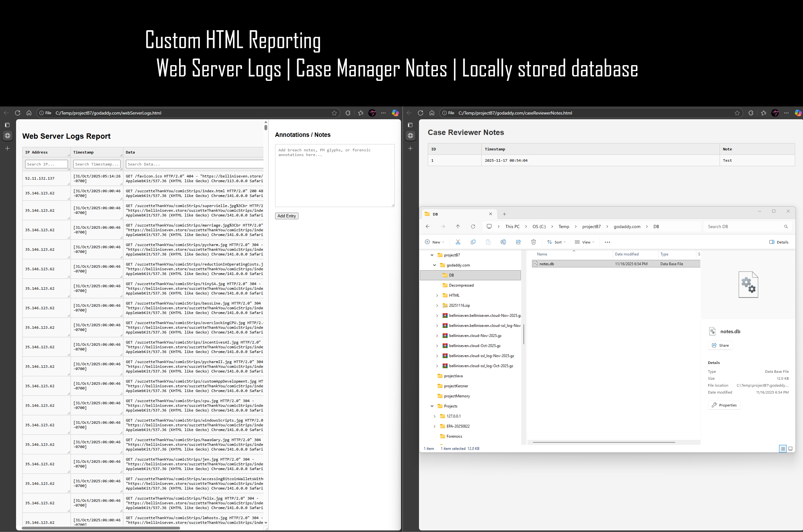
Task: Click the Cut icon in File Explorer toolbar
Action: point(458,242)
